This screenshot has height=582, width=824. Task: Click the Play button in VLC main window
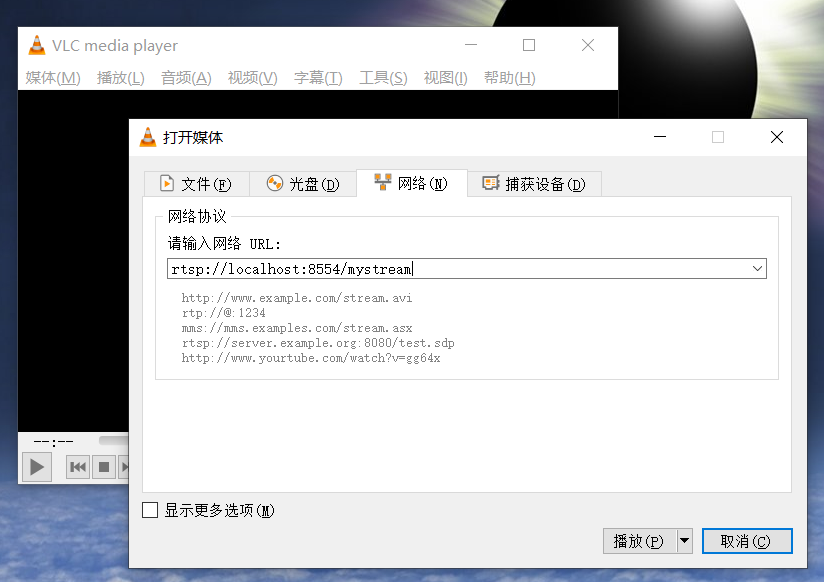pos(37,467)
